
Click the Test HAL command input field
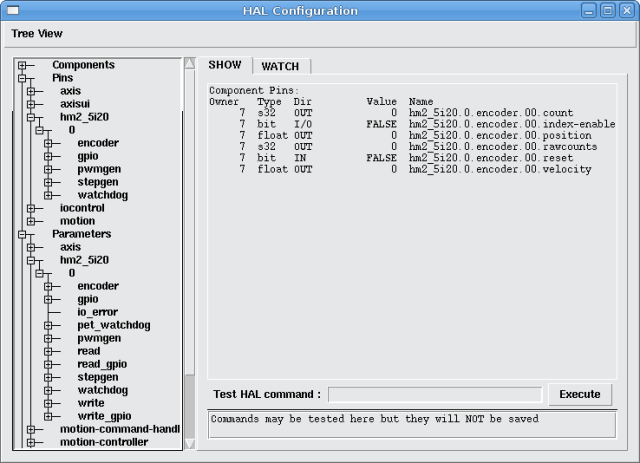tap(435, 394)
